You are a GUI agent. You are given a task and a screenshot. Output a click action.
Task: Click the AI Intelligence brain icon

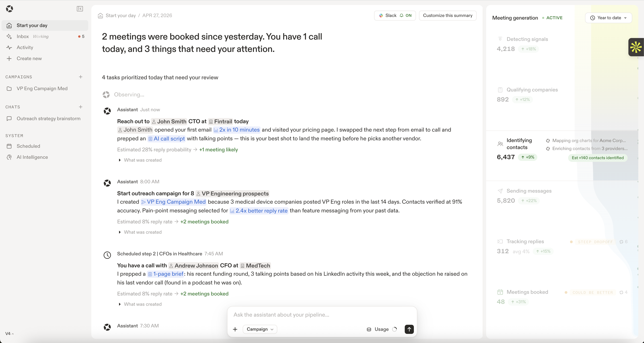coord(9,157)
